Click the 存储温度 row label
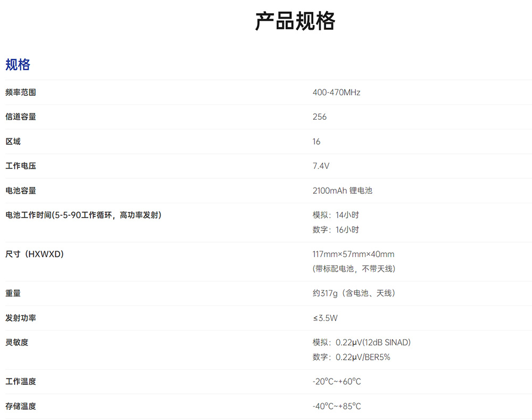 point(21,406)
